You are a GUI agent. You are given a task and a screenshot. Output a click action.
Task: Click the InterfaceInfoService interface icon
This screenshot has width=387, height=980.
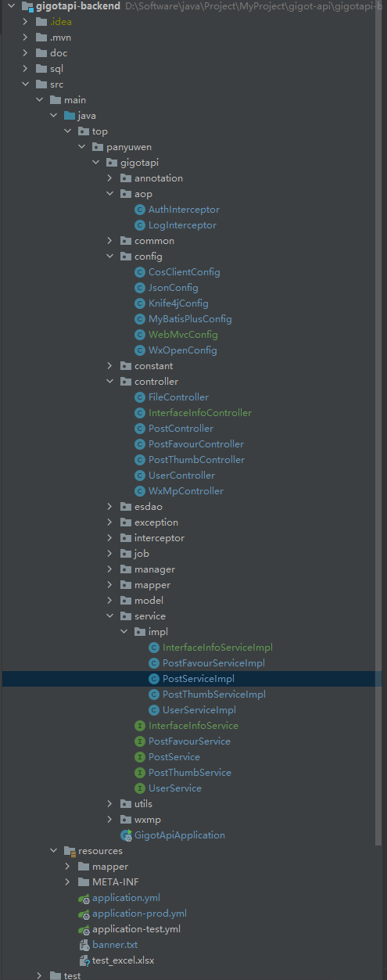(x=140, y=726)
